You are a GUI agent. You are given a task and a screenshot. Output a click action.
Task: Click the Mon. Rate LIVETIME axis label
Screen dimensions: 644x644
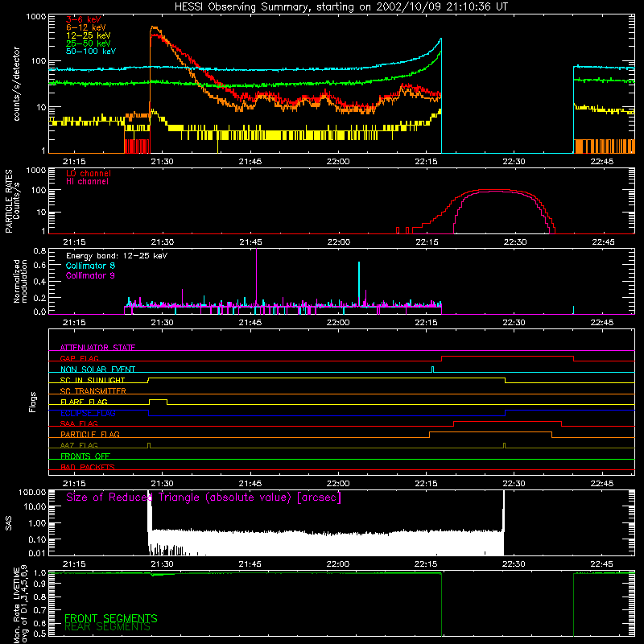coord(20,604)
